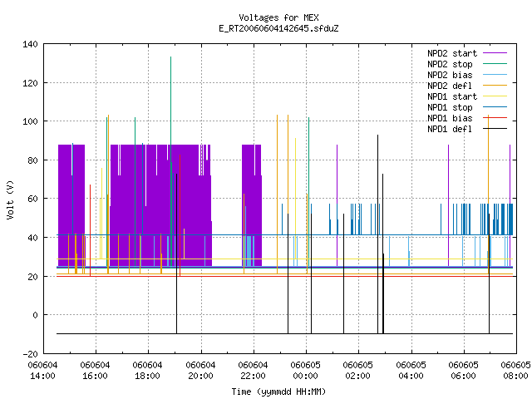Click the NPD1 bias legend red line
This screenshot has width=532, height=399.
[495, 118]
